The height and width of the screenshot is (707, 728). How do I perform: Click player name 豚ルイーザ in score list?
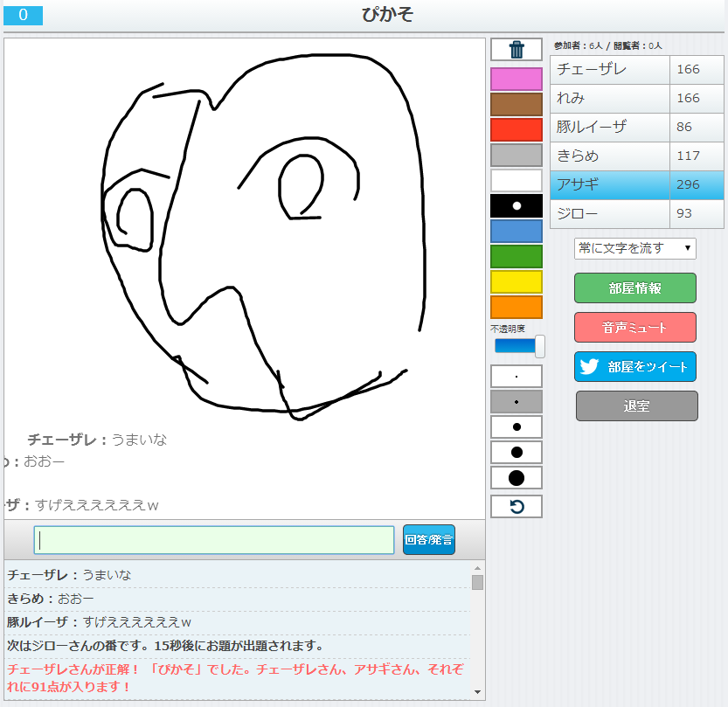point(592,127)
